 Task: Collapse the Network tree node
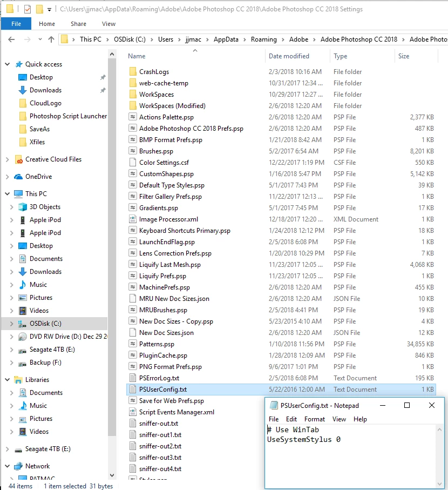(8, 466)
